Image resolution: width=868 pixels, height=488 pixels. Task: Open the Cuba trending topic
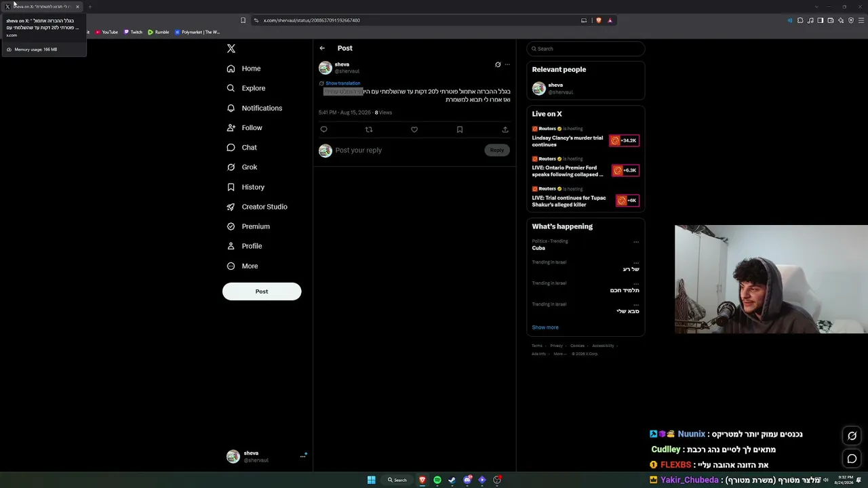tap(538, 248)
